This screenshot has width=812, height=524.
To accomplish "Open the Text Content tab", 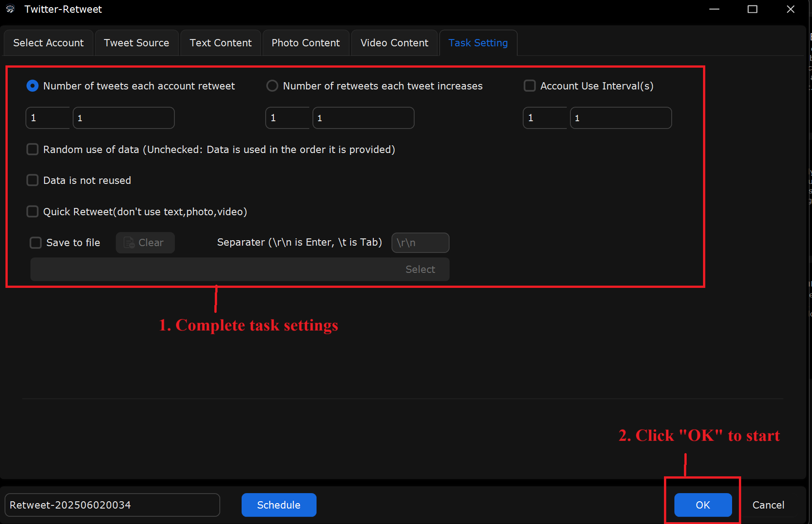I will 221,43.
